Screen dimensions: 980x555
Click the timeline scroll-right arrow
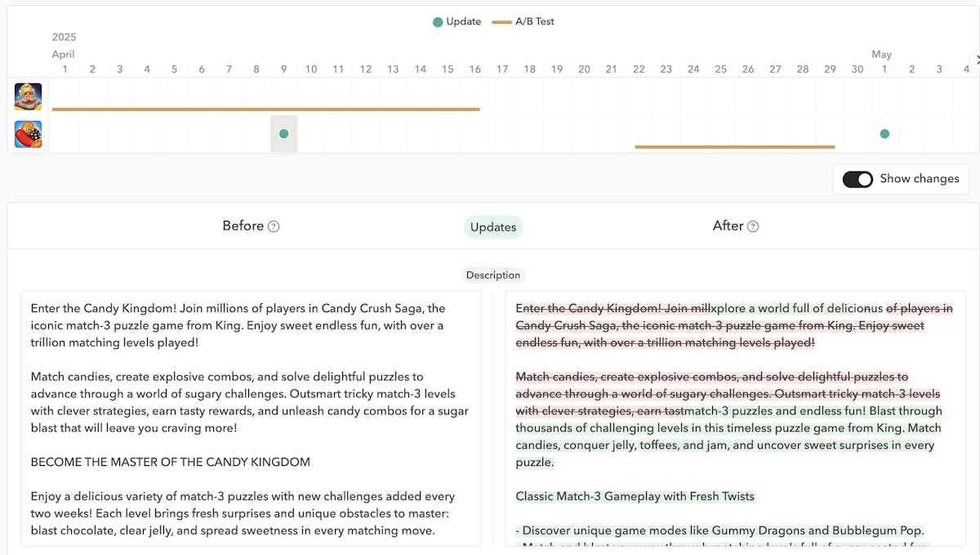[974, 59]
